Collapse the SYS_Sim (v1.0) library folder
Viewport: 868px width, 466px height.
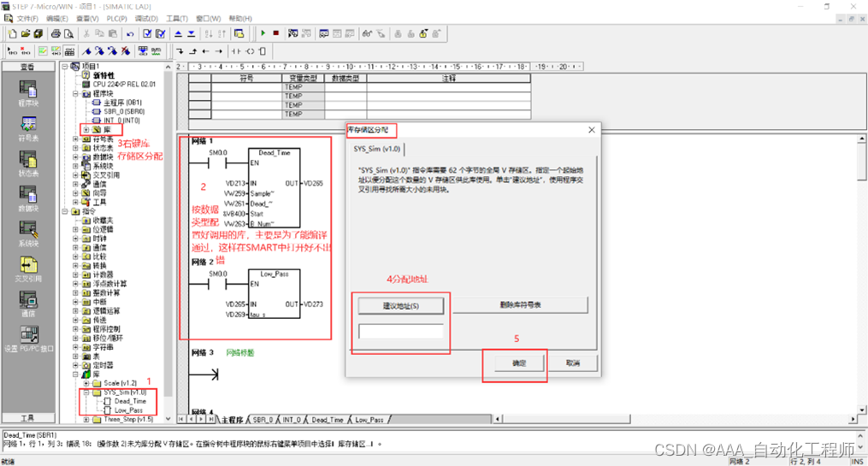tap(86, 392)
